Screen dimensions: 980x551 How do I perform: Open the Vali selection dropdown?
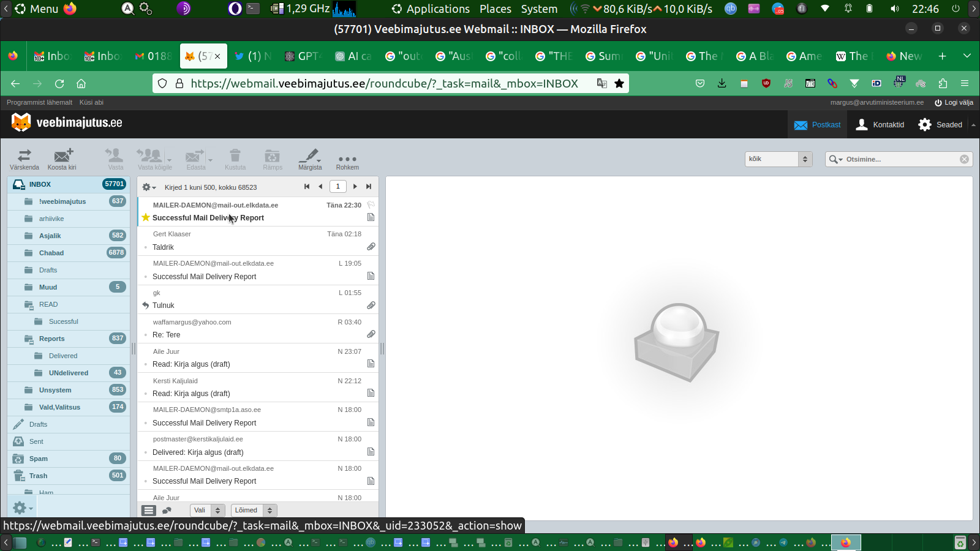pos(208,510)
